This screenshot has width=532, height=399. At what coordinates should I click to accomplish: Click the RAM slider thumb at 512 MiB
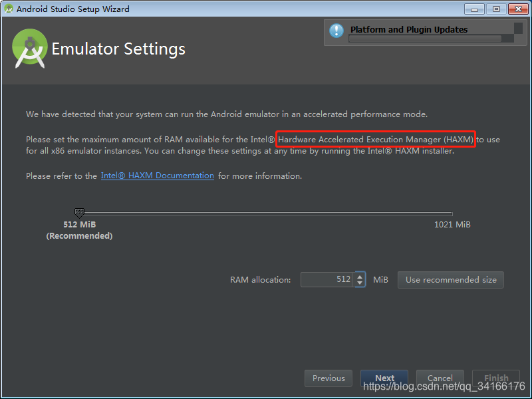click(x=79, y=213)
